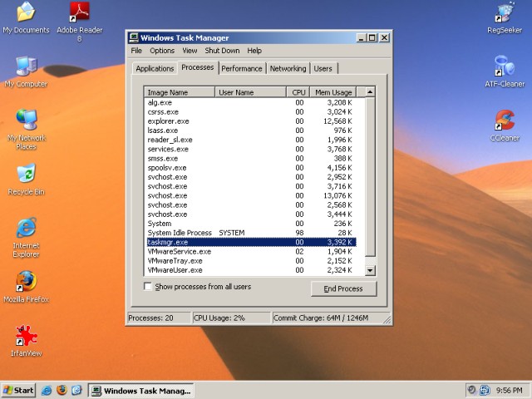This screenshot has width=532, height=399.
Task: Select svchost.exe using 13,076 K memory
Action: point(250,195)
